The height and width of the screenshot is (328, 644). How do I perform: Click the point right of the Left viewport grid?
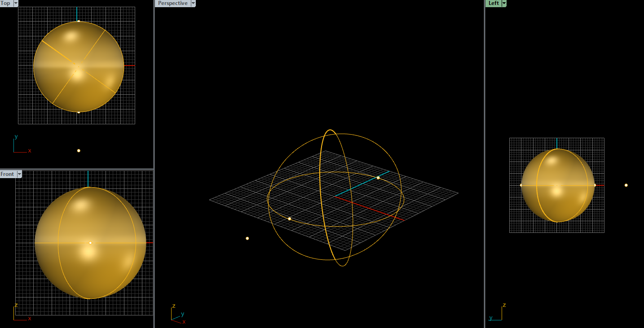click(626, 184)
